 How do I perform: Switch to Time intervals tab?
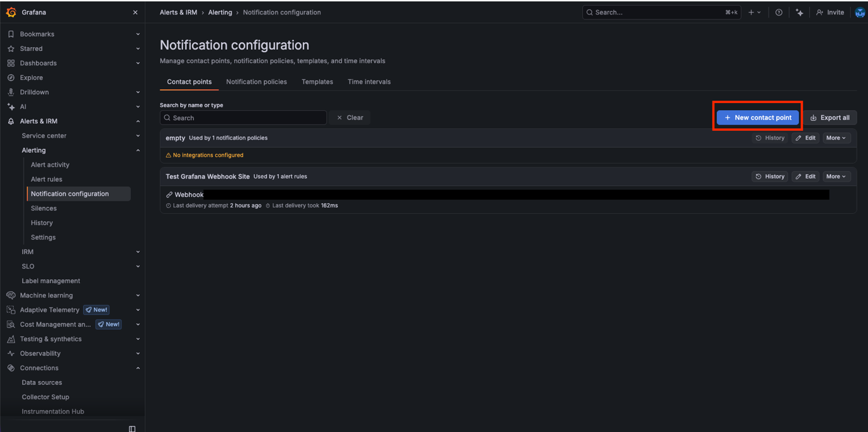point(369,82)
